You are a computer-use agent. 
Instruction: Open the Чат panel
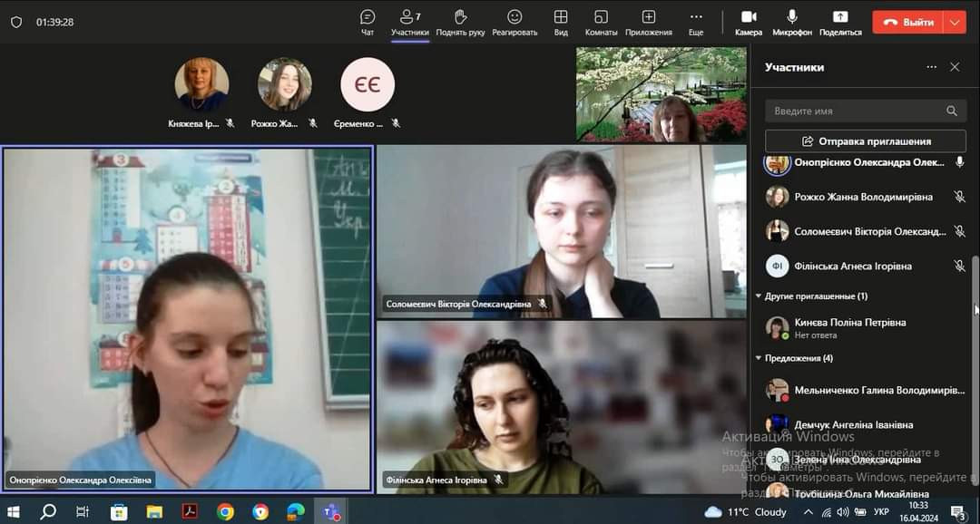tap(367, 23)
